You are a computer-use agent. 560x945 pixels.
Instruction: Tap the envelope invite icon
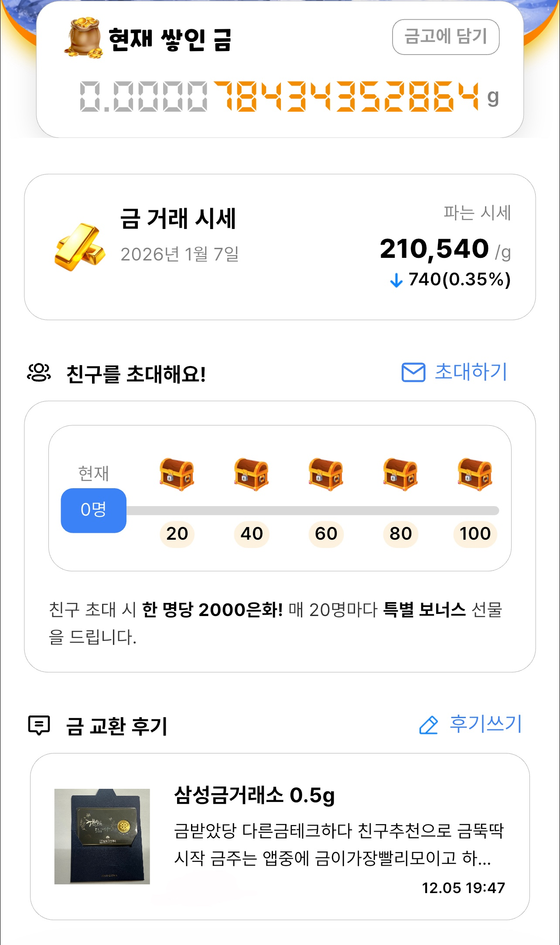tap(413, 373)
